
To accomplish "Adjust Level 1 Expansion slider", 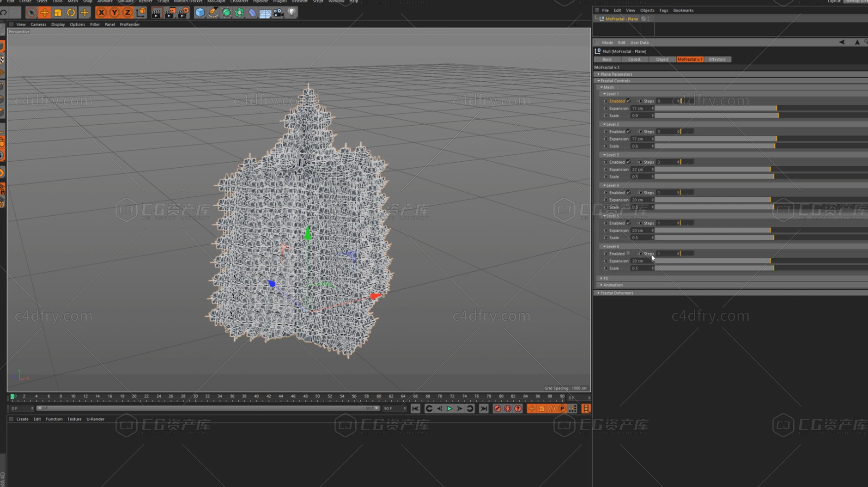I will coord(761,108).
